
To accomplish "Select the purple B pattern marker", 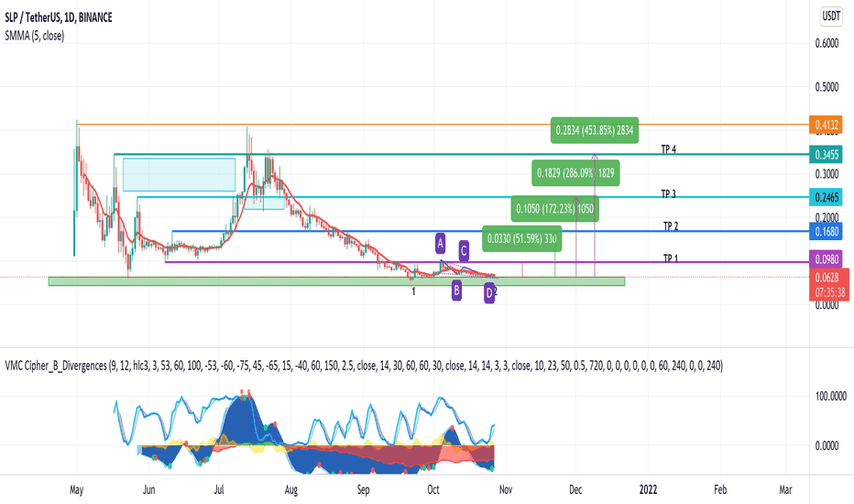I will [x=456, y=290].
